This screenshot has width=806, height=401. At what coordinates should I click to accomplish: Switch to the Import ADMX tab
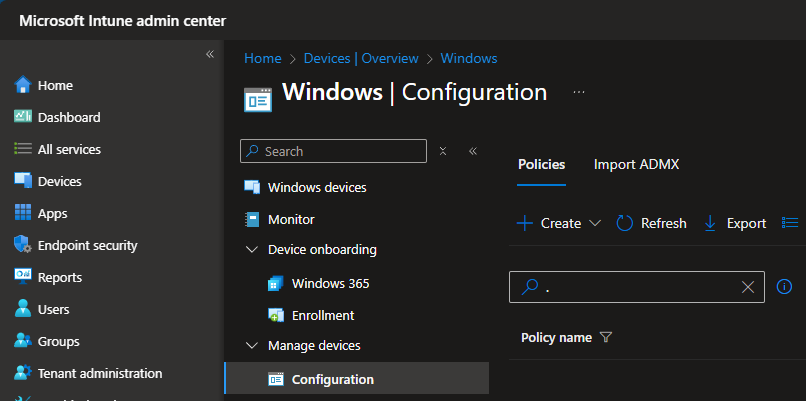[636, 165]
